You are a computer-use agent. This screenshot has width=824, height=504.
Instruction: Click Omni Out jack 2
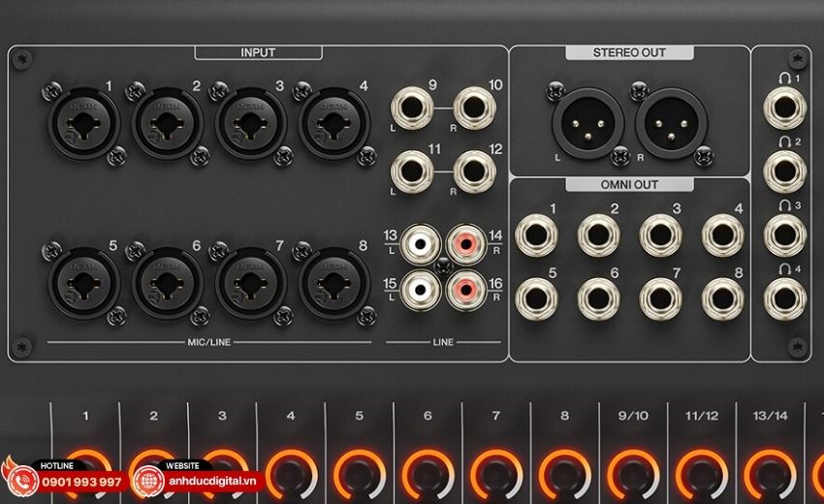(598, 235)
